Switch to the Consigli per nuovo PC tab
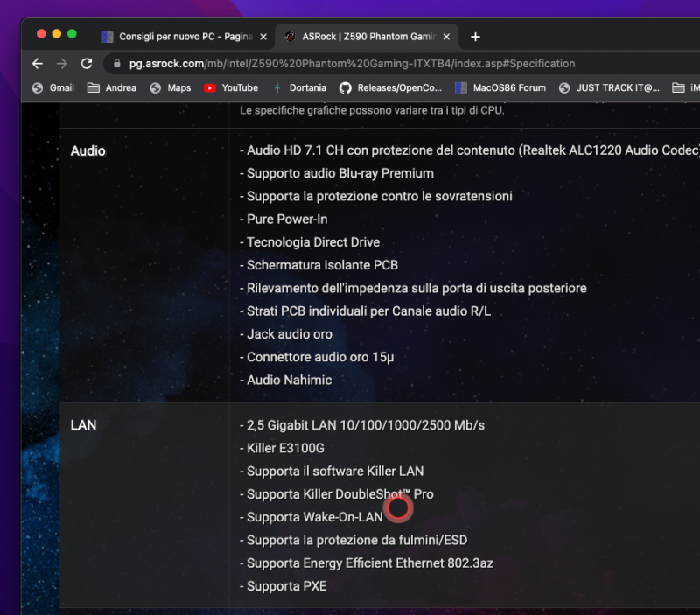Image resolution: width=700 pixels, height=615 pixels. click(x=184, y=37)
